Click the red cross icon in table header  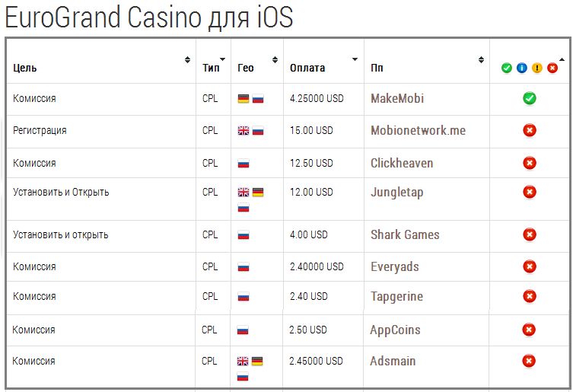[552, 68]
